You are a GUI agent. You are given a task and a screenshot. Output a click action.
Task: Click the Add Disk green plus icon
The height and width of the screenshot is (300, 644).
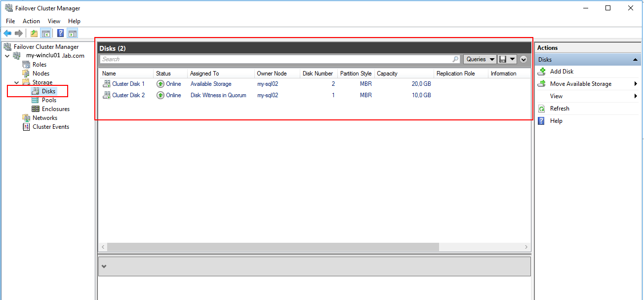click(541, 72)
